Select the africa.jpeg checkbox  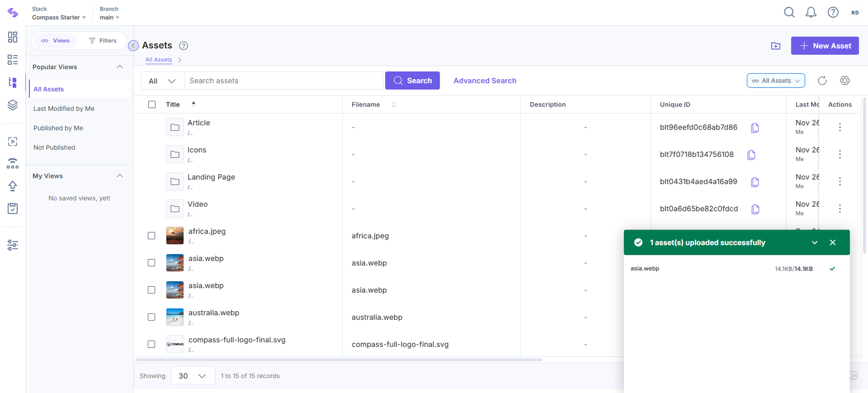[x=152, y=236]
